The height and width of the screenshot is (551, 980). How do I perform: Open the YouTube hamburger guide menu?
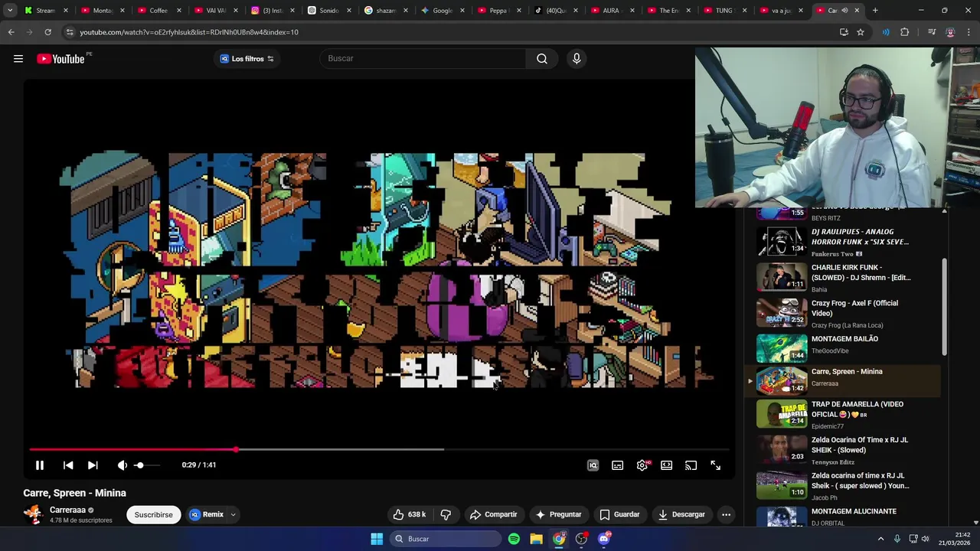(18, 59)
